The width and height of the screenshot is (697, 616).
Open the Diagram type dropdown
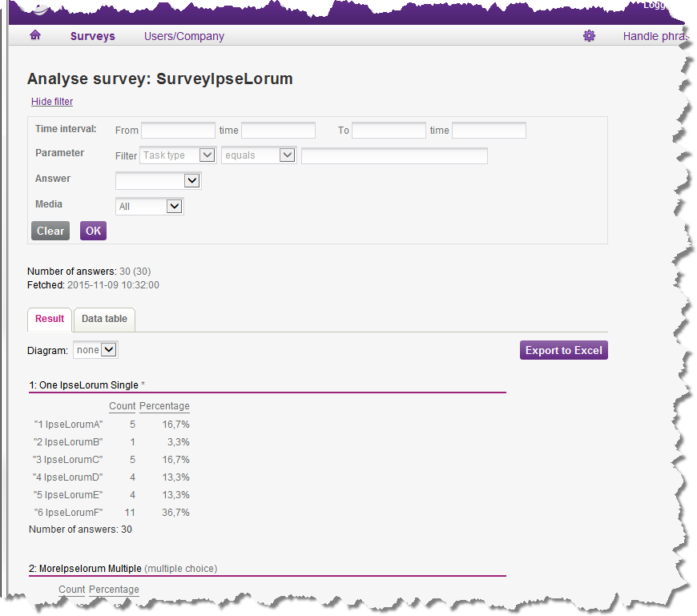[95, 350]
